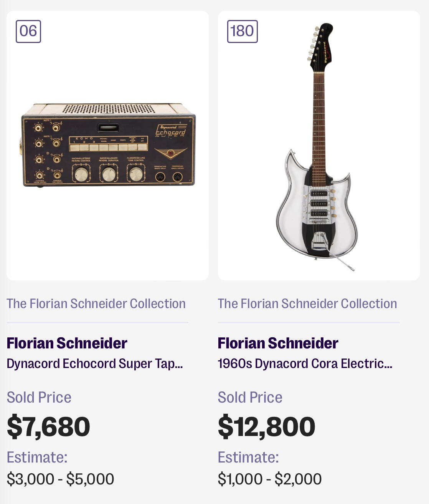Click the Echocord logo on the tape unit

pos(171,131)
